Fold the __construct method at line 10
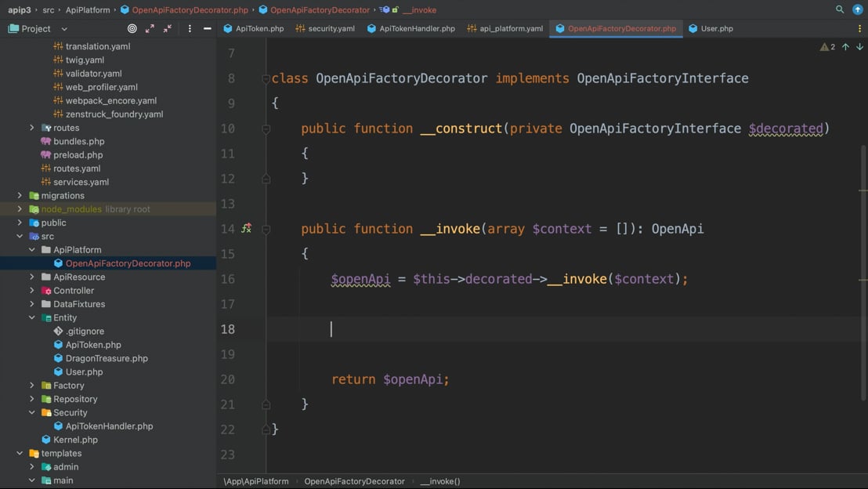The image size is (868, 489). pyautogui.click(x=266, y=129)
